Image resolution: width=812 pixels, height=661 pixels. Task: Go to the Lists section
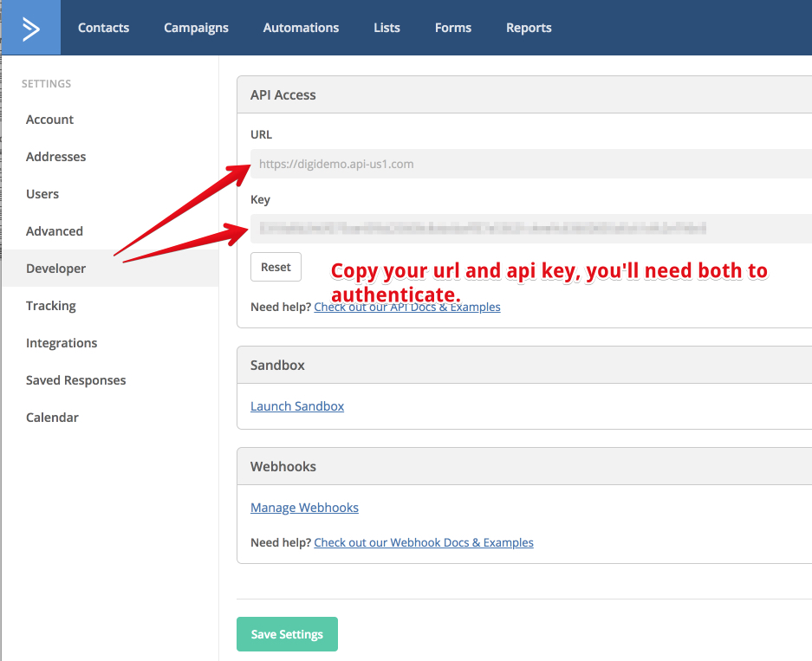click(387, 27)
